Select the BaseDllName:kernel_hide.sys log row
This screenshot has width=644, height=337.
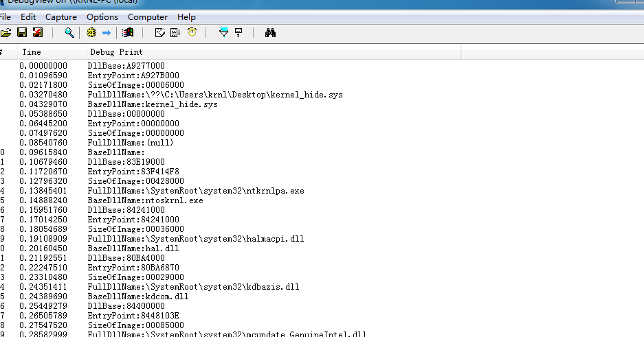153,104
